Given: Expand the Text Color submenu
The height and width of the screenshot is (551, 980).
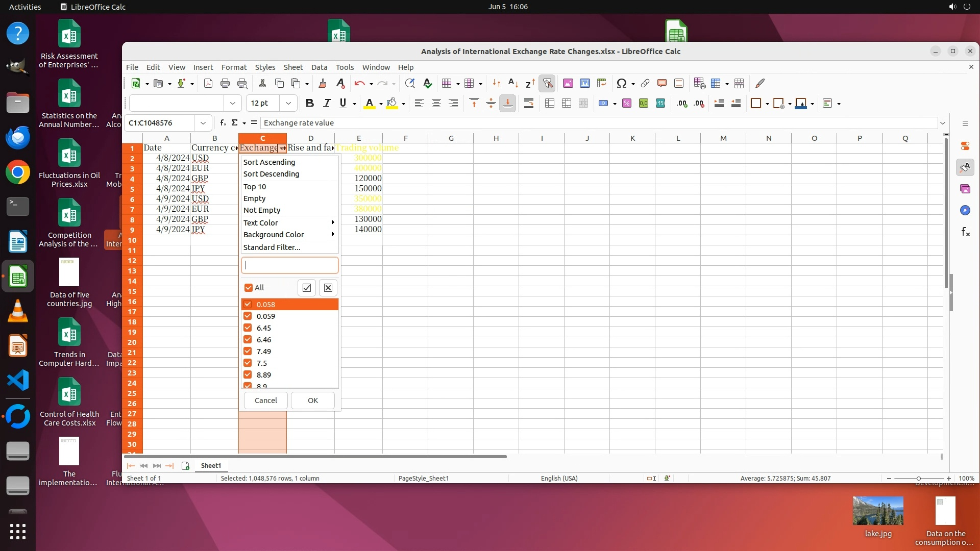Looking at the screenshot, I should pos(288,222).
